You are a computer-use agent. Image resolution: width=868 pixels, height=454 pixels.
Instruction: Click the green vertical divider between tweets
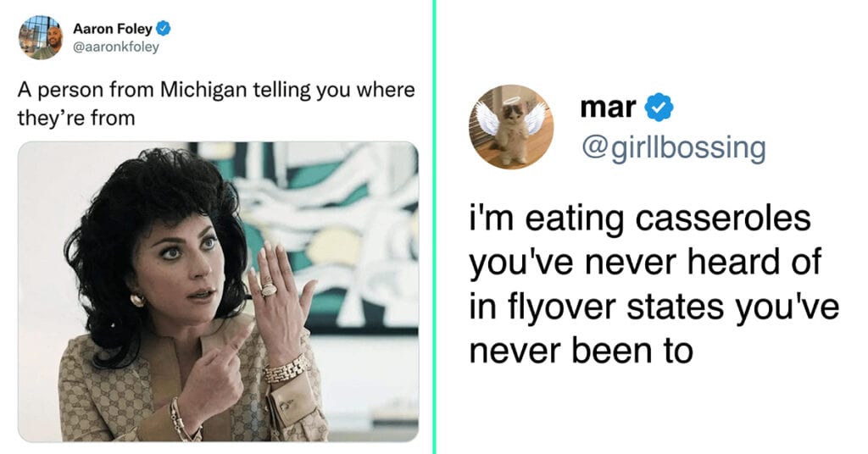click(435, 227)
